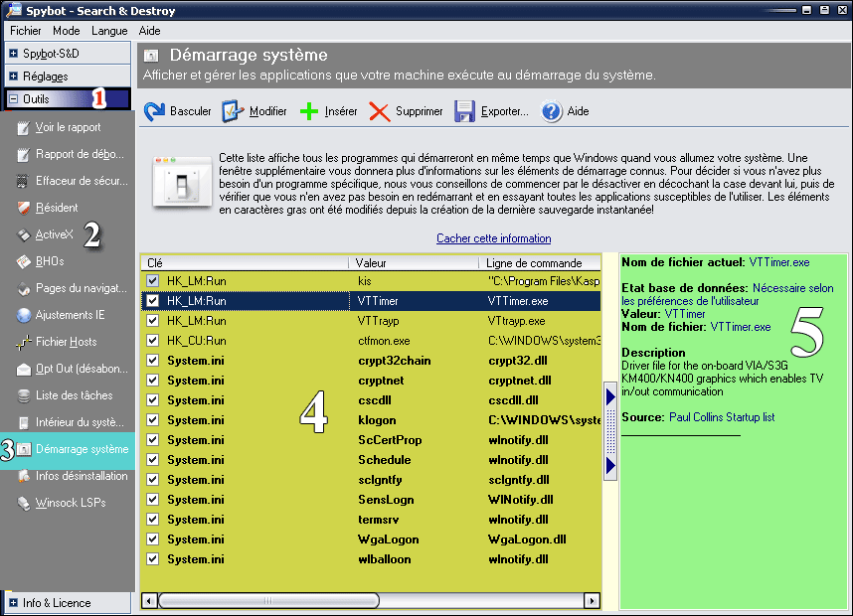Disable the ctfmon.exe entry checkbox
The width and height of the screenshot is (853, 616).
[152, 341]
